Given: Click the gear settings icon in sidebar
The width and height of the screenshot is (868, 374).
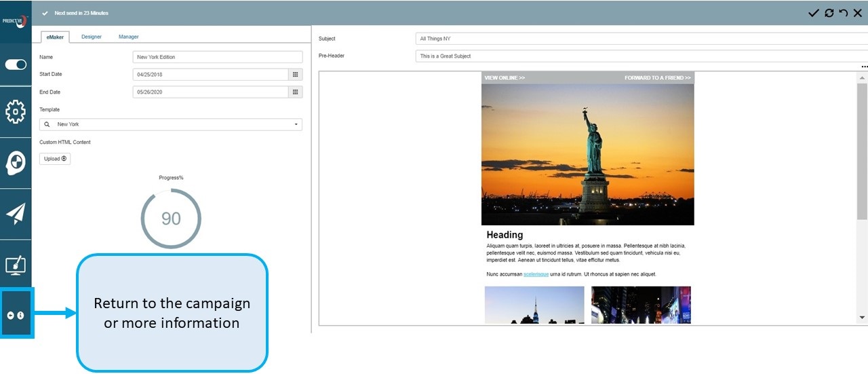Looking at the screenshot, I should (16, 111).
